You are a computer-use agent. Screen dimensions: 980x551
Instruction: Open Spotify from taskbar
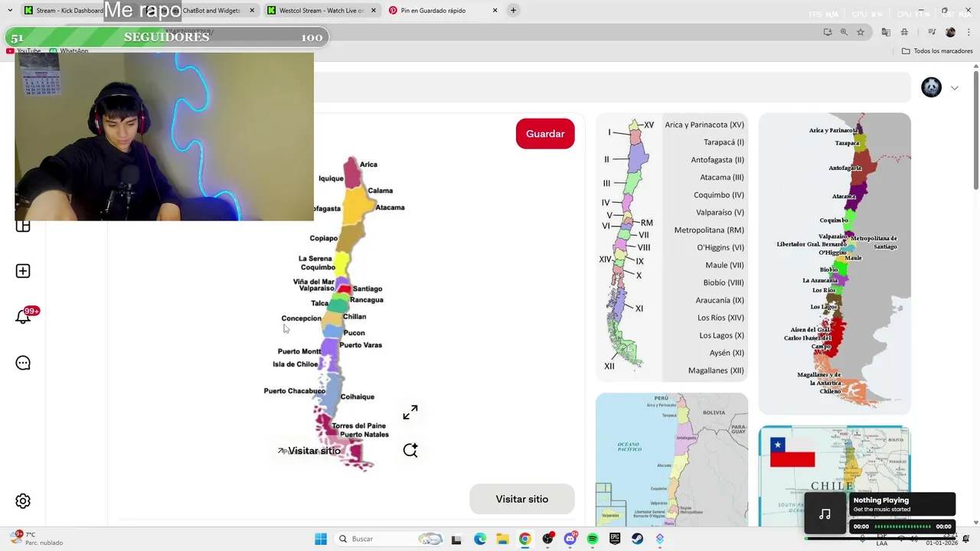593,539
